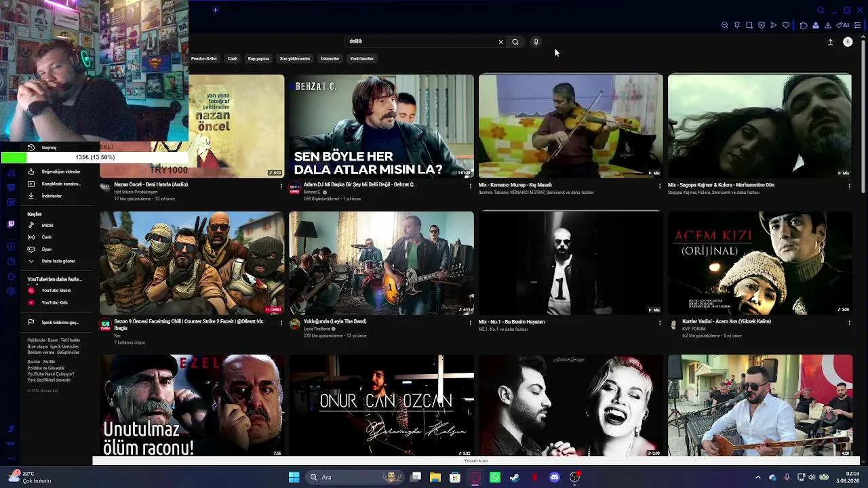The height and width of the screenshot is (488, 868).
Task: Open a new browser tab
Action: click(x=215, y=10)
